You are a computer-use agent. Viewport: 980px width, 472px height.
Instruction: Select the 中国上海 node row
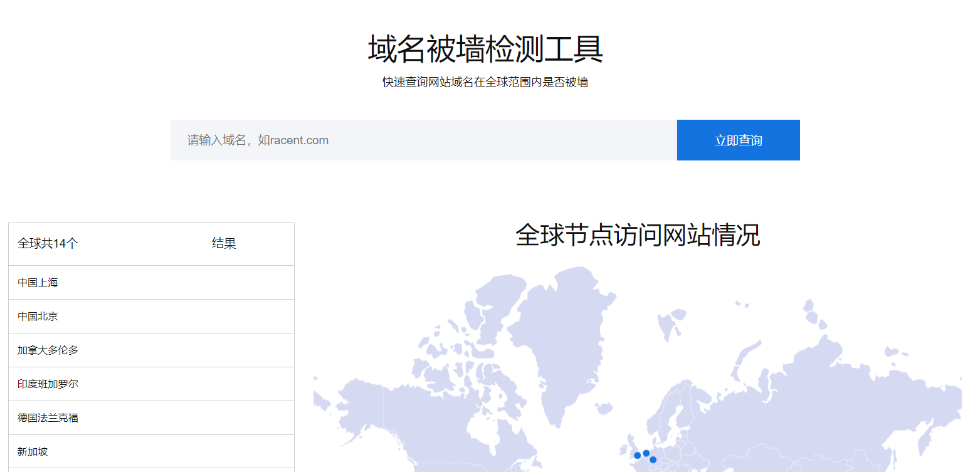[150, 282]
